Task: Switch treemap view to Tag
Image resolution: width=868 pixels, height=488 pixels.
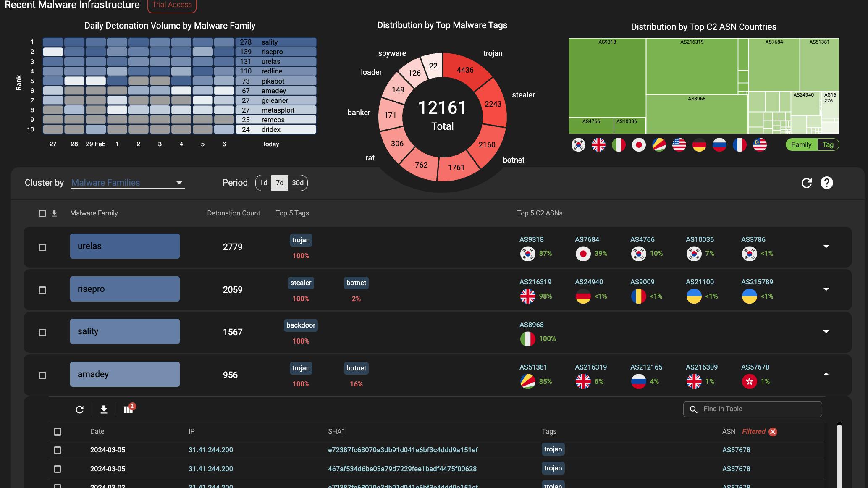Action: (x=828, y=144)
